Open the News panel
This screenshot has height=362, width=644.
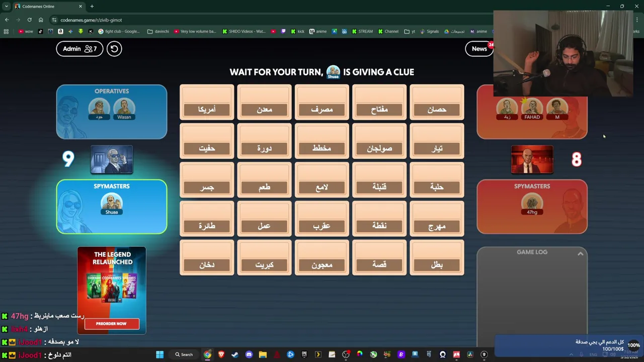(x=479, y=49)
